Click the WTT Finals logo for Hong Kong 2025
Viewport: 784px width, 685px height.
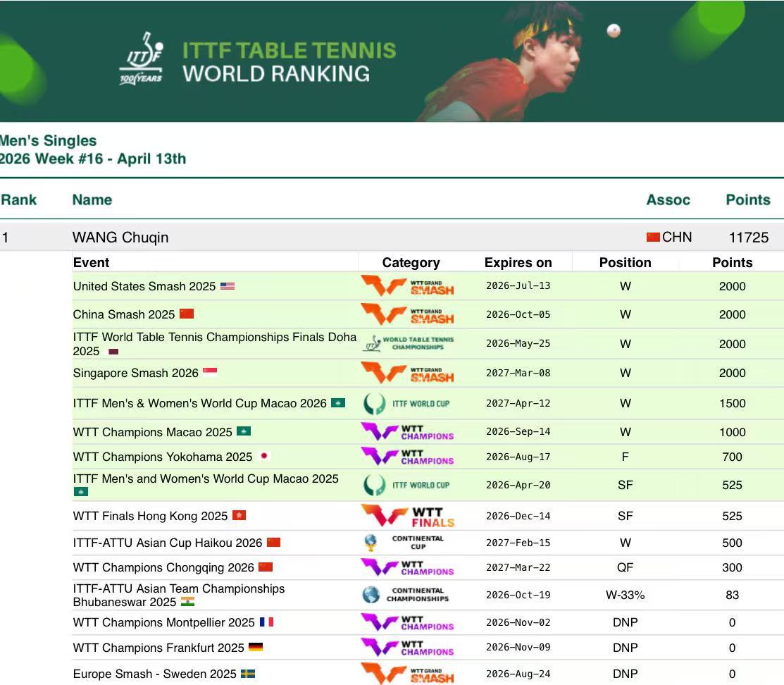408,516
